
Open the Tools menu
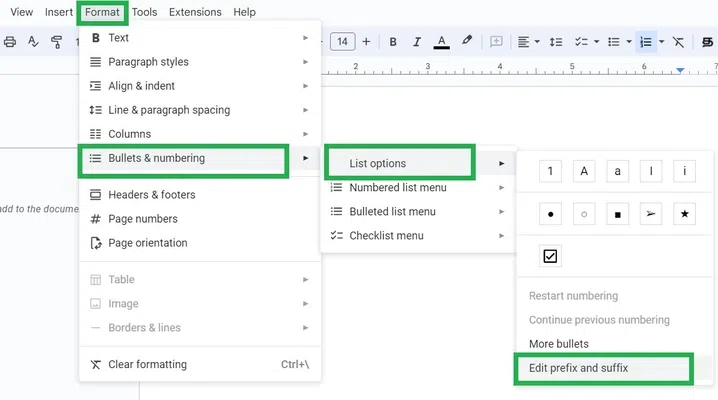[144, 12]
